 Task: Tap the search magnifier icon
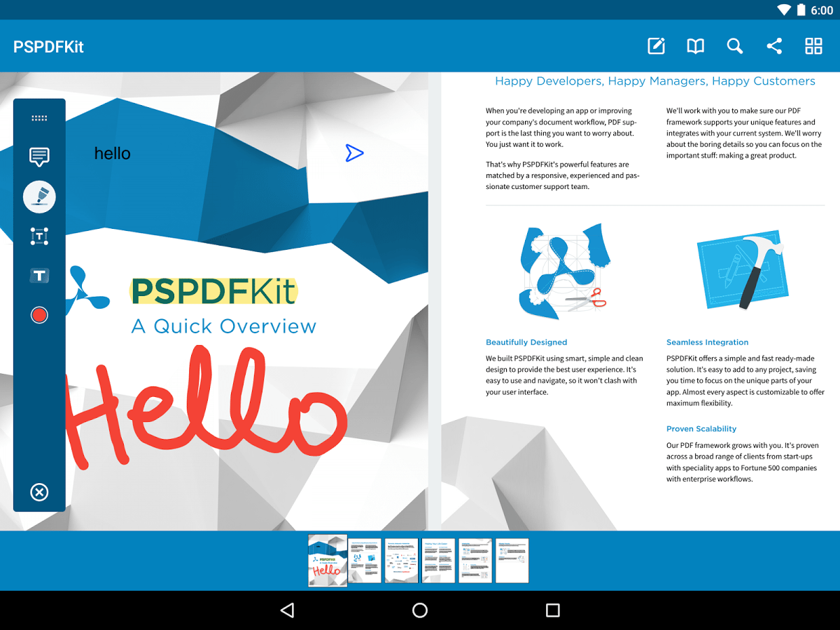[734, 46]
